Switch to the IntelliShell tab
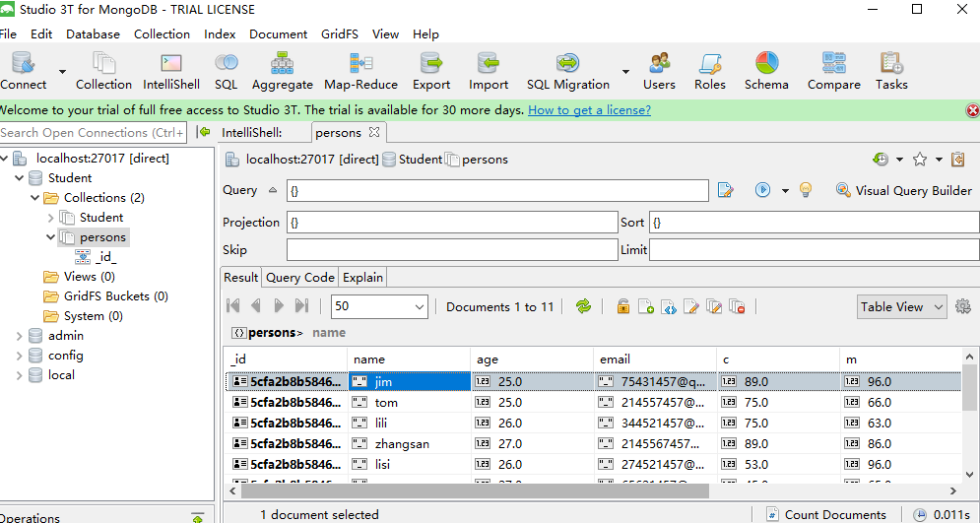 252,132
